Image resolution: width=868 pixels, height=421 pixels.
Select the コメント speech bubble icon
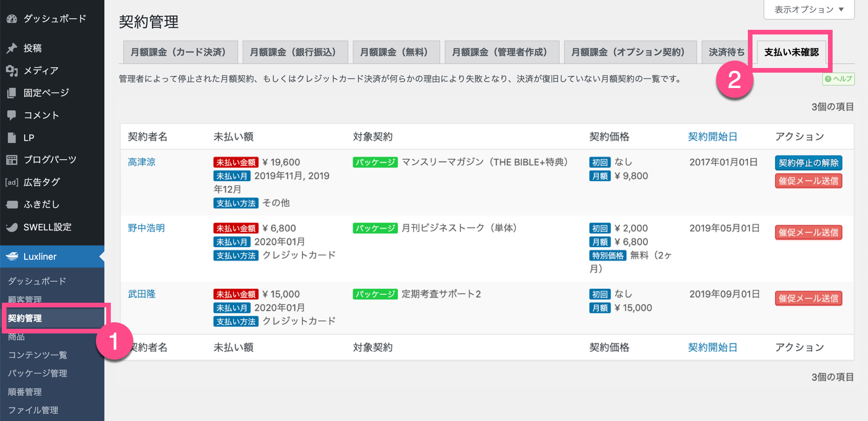tap(12, 115)
